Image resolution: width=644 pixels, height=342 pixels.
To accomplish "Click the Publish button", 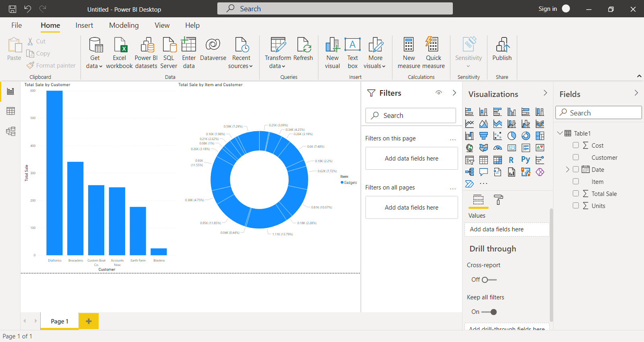I will coord(502,50).
